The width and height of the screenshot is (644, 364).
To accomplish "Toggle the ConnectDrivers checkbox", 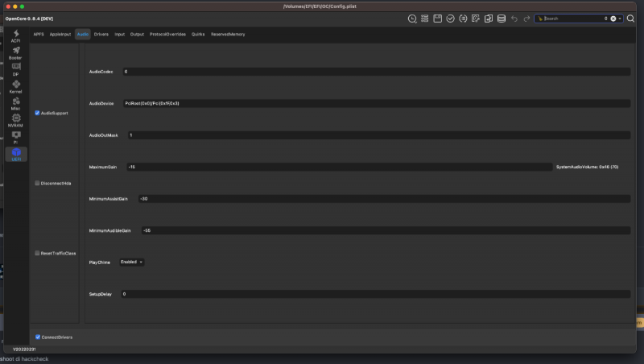I will pyautogui.click(x=38, y=337).
